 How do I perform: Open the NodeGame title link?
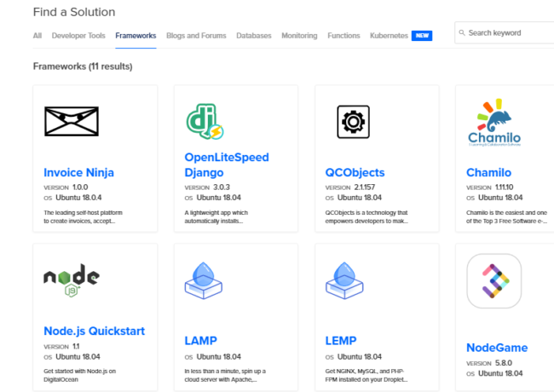(497, 348)
